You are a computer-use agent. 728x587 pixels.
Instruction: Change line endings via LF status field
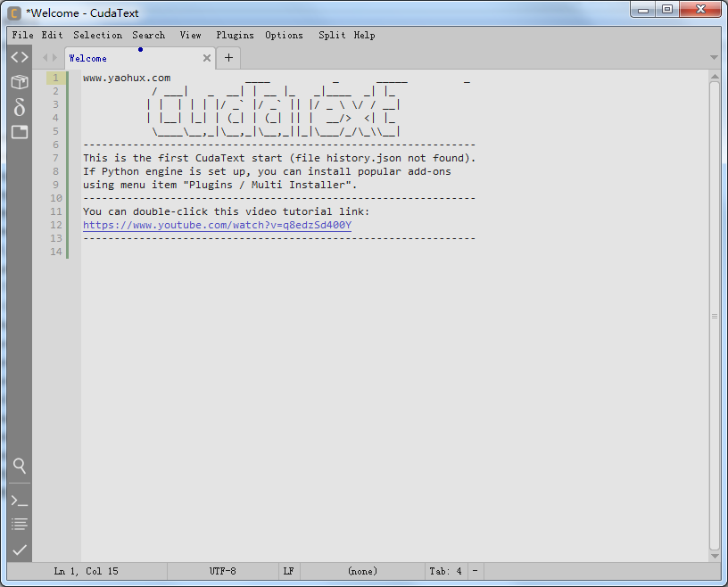(x=288, y=571)
